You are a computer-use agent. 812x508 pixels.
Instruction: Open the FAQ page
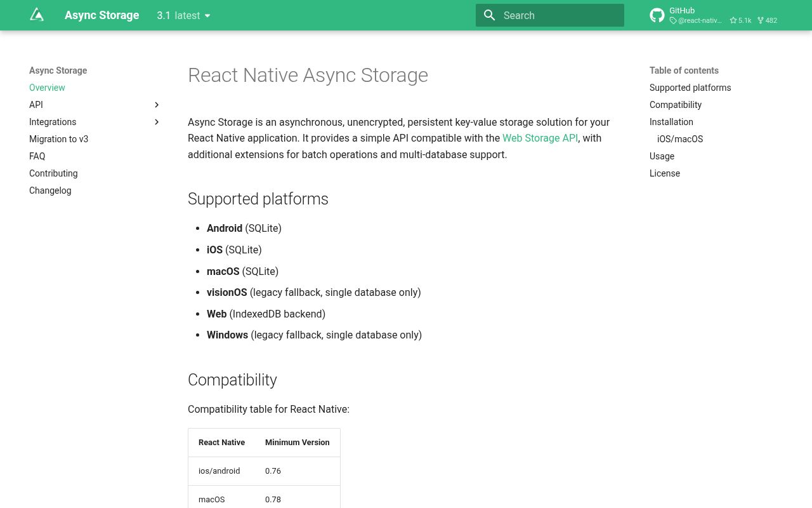[37, 156]
